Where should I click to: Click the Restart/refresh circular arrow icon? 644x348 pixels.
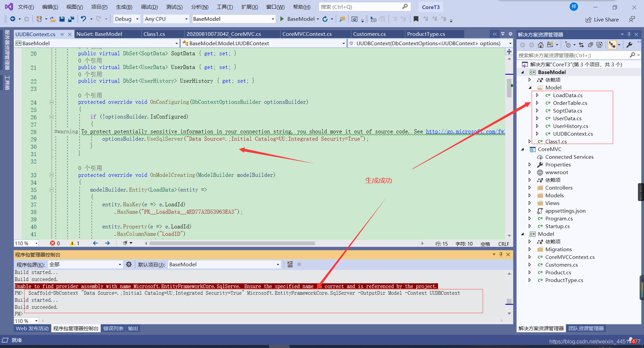tap(325, 19)
